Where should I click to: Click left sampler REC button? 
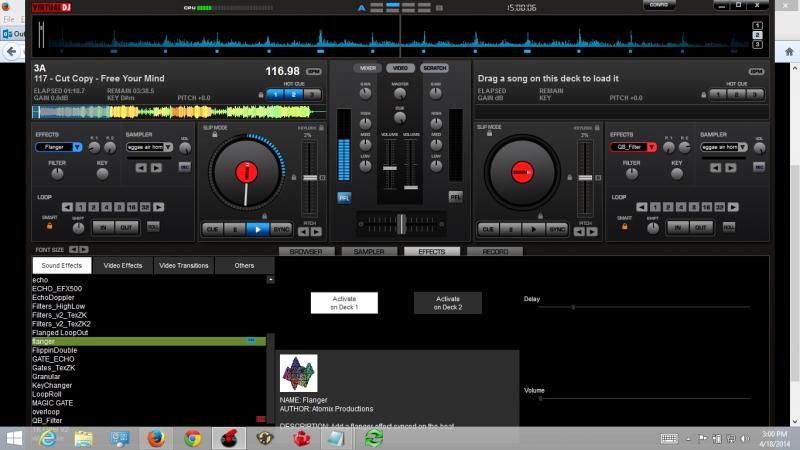(185, 167)
